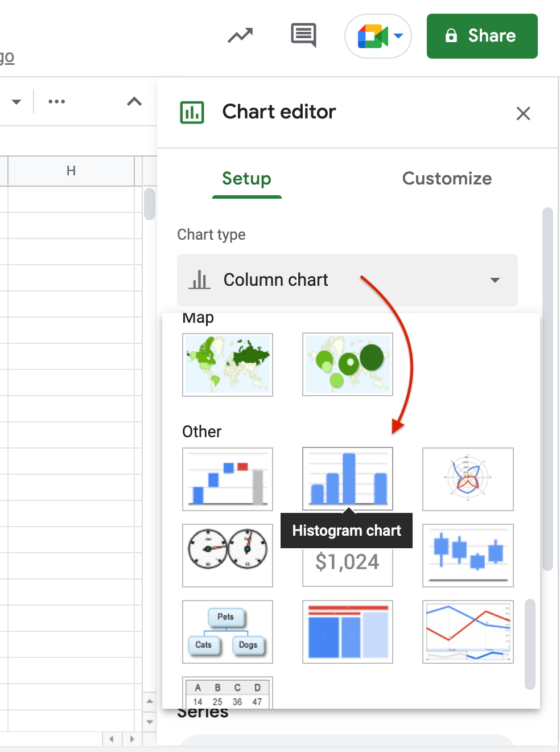Click the Explore trends icon
This screenshot has width=560, height=752.
(x=240, y=35)
